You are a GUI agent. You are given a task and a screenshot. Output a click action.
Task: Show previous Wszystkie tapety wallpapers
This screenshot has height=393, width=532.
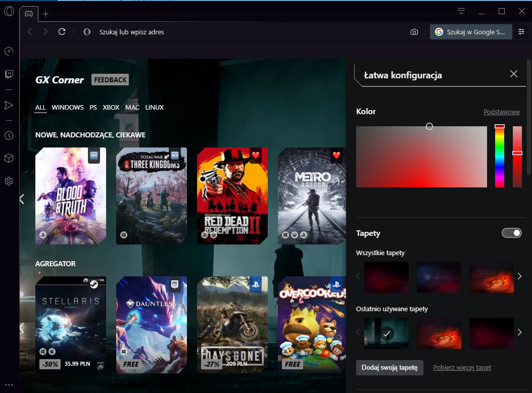tap(358, 276)
